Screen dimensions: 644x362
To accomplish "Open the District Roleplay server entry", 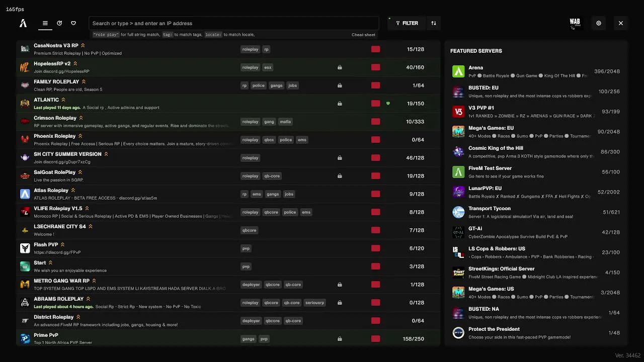I will click(x=228, y=321).
